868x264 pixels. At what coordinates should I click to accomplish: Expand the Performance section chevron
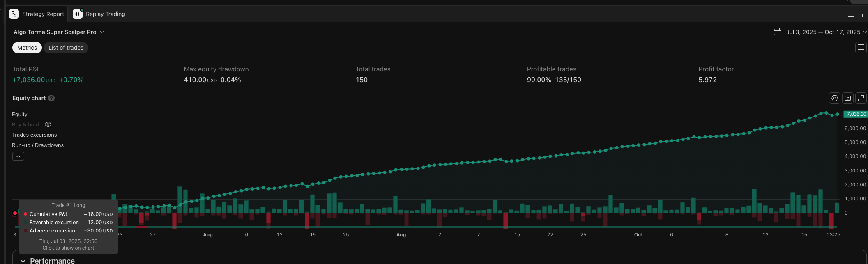(x=23, y=261)
